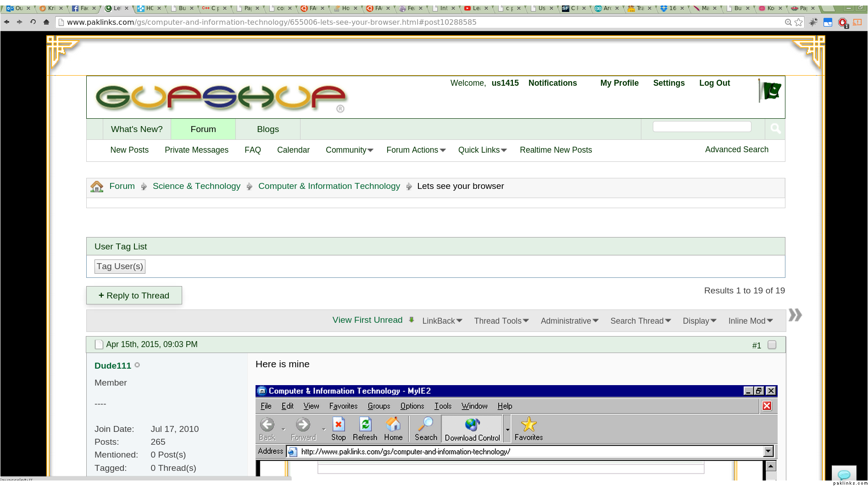Open the Administrative dropdown
Viewport: 868px width, 486px height.
(569, 321)
